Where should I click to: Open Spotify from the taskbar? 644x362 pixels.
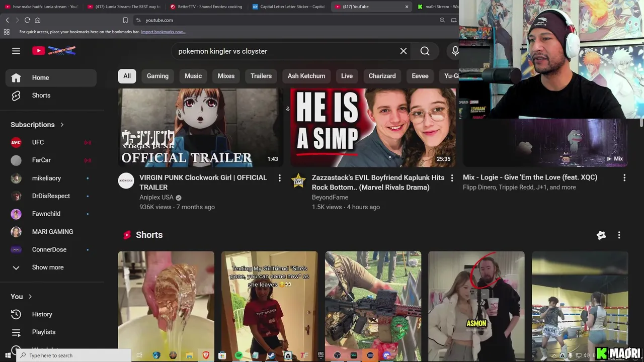pyautogui.click(x=238, y=355)
